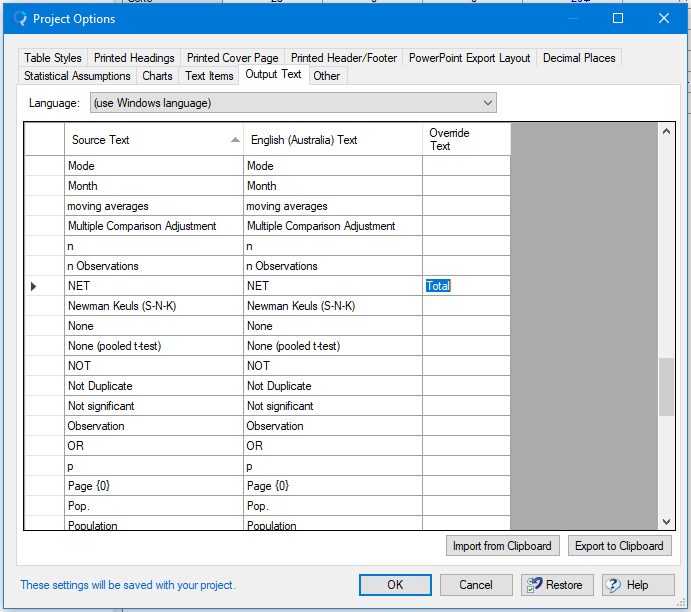Click the Override Text cell containing Total
This screenshot has height=612, width=691.
pos(466,286)
